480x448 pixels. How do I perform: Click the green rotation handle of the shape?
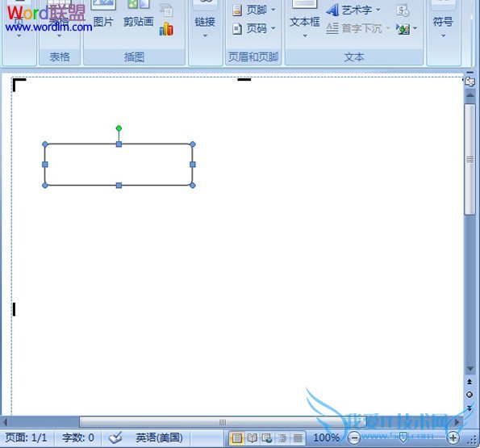119,128
